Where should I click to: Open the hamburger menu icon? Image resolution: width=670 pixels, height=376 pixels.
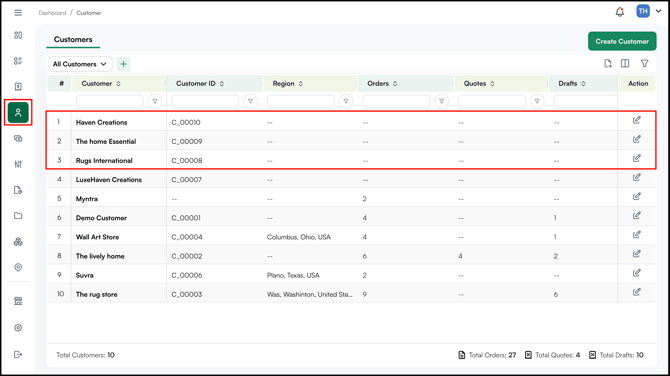click(18, 13)
